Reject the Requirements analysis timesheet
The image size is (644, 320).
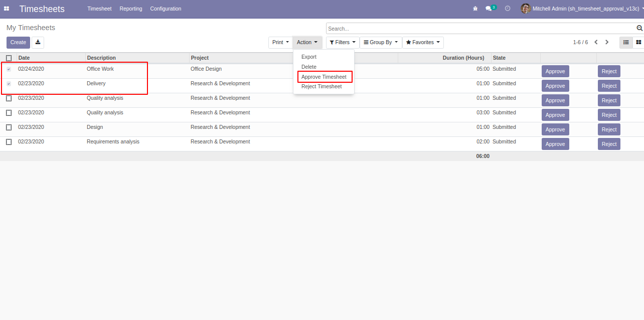pos(609,144)
